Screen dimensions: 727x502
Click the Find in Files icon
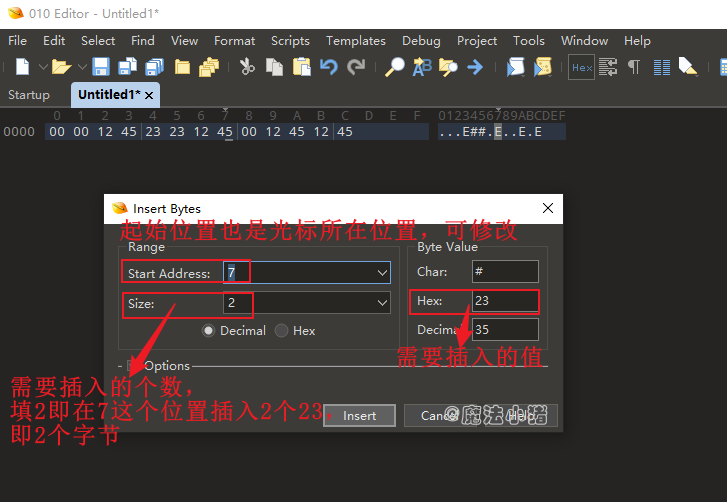pos(448,67)
